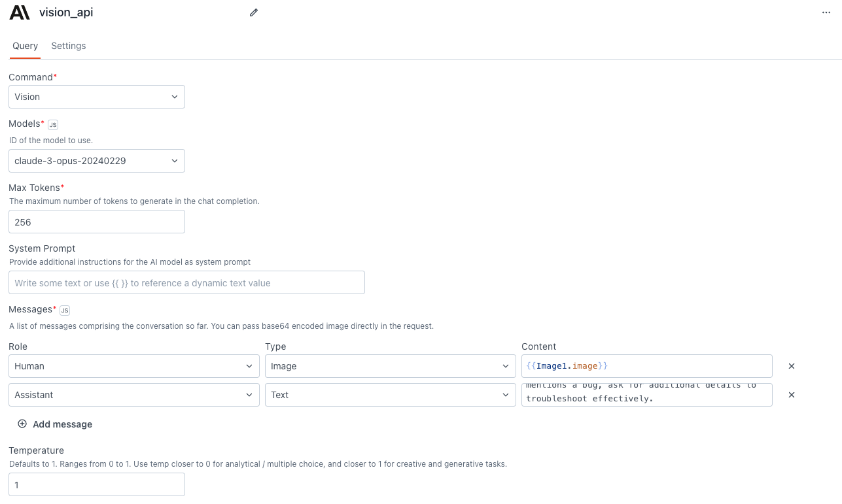Click the Max Tokens field with 256
The image size is (842, 504).
coord(97,222)
